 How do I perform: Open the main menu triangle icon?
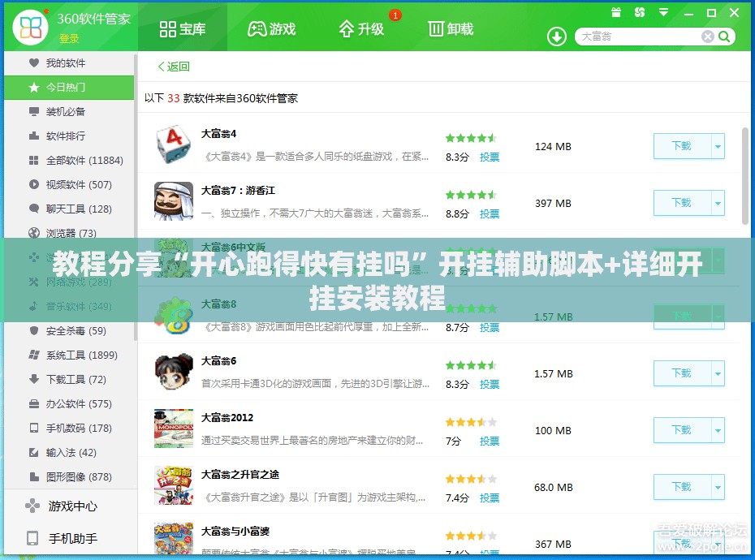coord(663,12)
